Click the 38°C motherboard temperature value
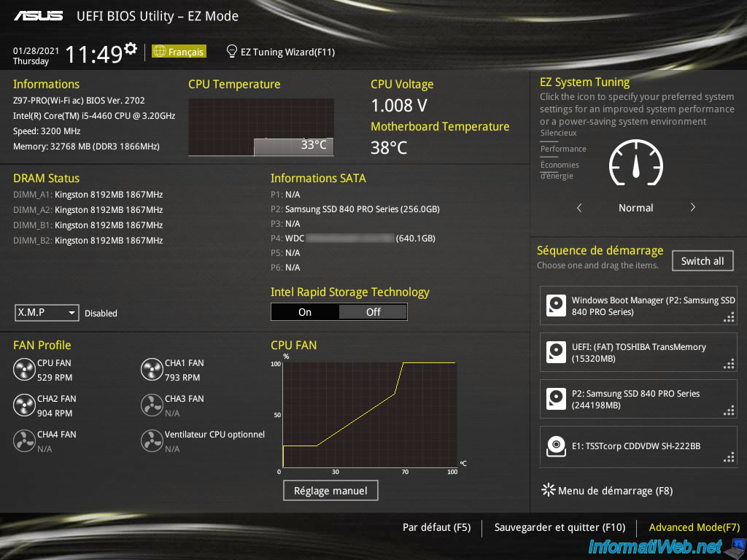 389,147
